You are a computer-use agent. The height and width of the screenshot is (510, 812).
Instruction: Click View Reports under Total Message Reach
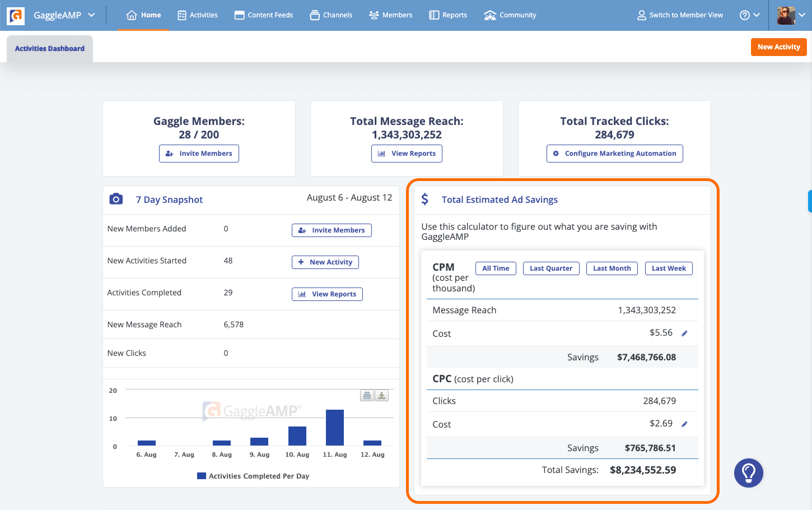pyautogui.click(x=407, y=154)
